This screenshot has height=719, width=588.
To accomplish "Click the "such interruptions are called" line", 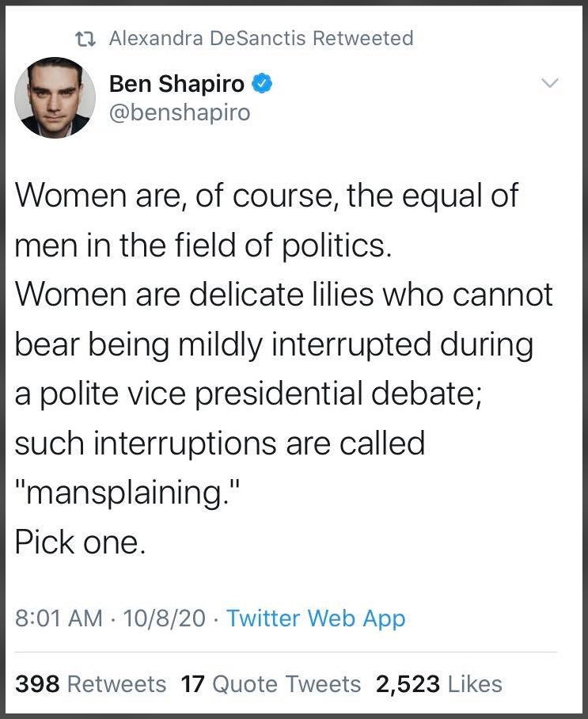I will tap(220, 443).
